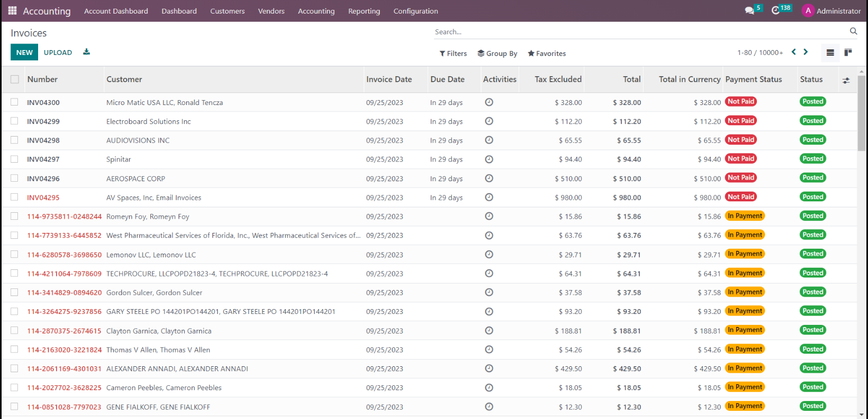The image size is (868, 419).
Task: Open the activities clock icon in top bar
Action: (x=776, y=11)
